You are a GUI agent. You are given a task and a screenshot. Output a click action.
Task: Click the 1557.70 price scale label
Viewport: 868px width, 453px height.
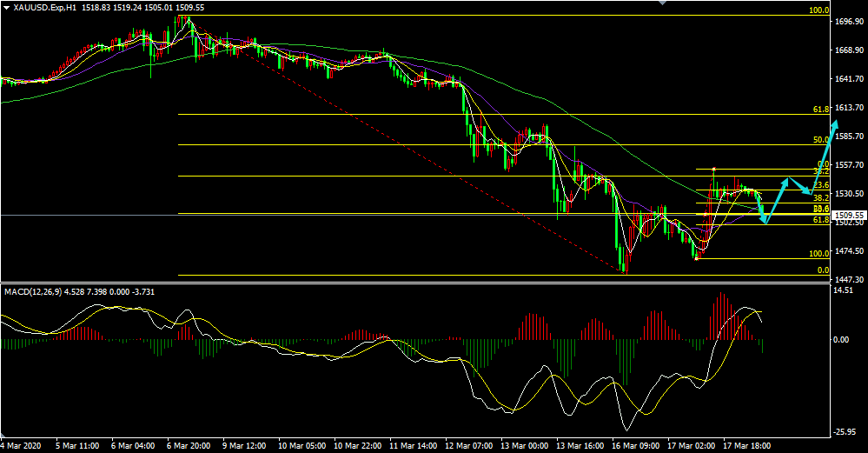pyautogui.click(x=849, y=165)
